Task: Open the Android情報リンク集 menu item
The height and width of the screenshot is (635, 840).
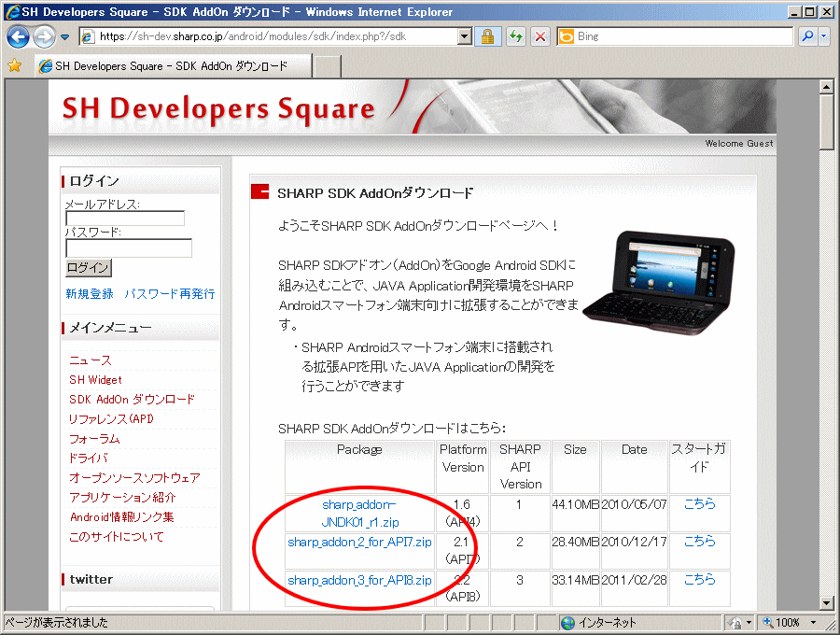Action: (x=122, y=517)
